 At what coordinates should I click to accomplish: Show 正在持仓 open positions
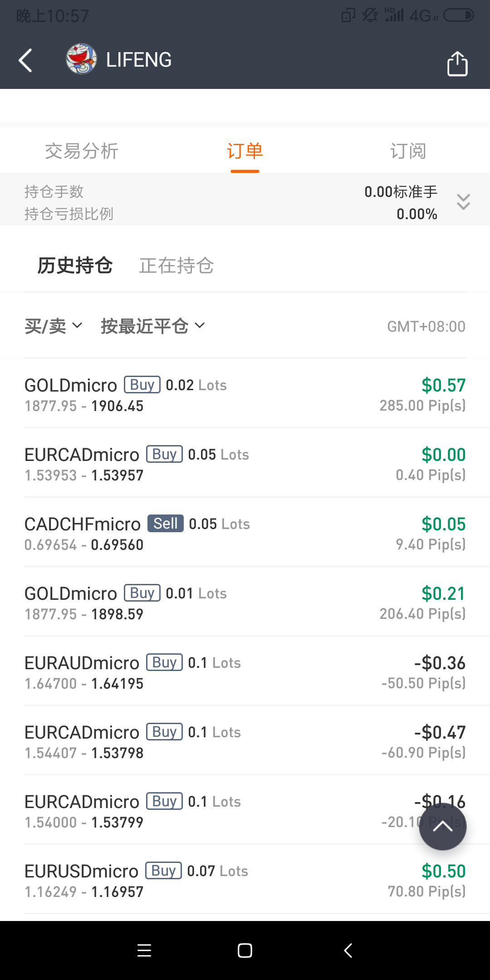176,265
